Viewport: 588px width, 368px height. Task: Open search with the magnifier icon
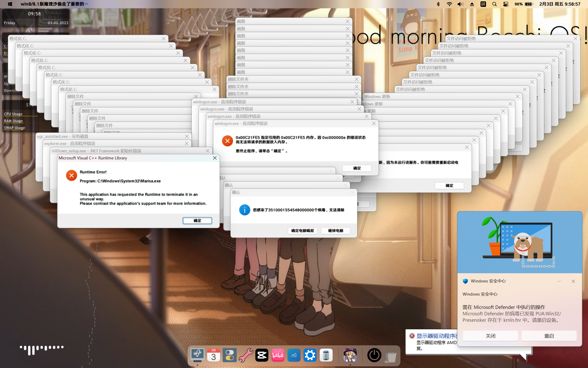(495, 4)
